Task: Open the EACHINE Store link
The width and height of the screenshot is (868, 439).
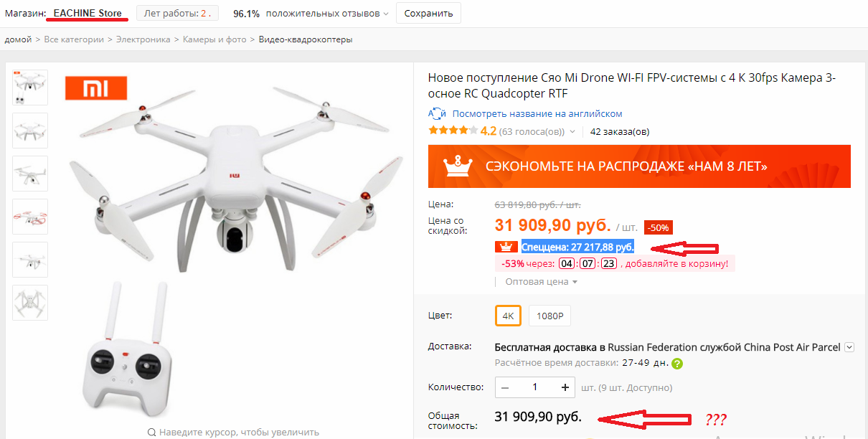Action: [x=88, y=14]
